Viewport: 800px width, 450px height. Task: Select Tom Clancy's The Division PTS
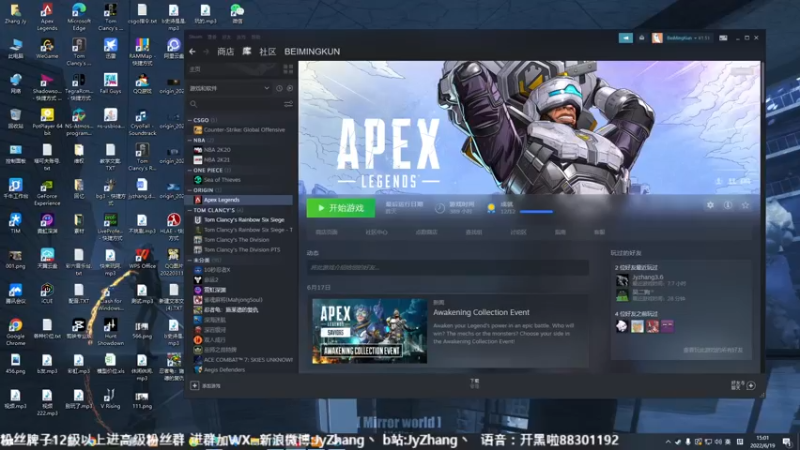[x=242, y=250]
